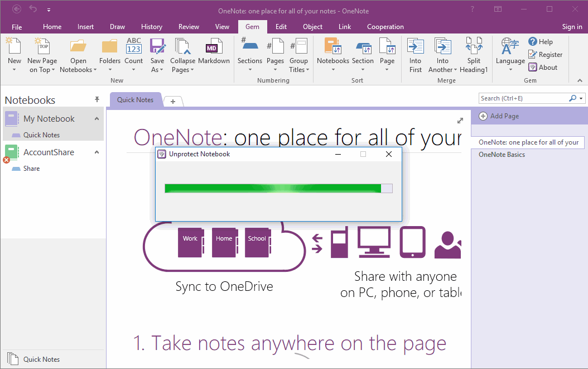Viewport: 588px width, 369px height.
Task: Click the Collapse Pages icon
Action: 182,46
